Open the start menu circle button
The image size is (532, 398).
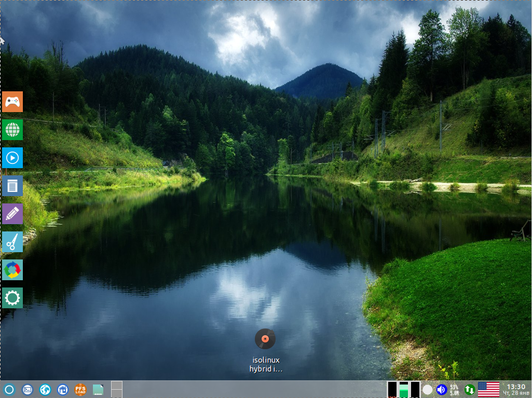9,389
